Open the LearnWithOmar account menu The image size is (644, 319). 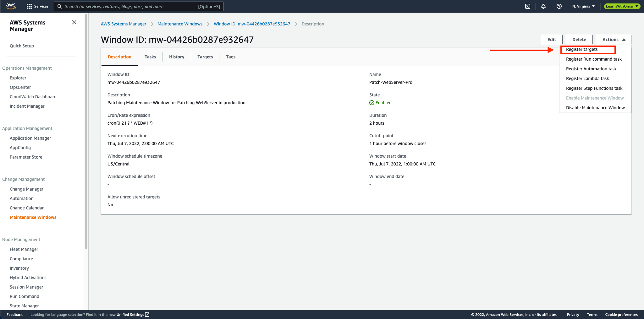coord(622,6)
